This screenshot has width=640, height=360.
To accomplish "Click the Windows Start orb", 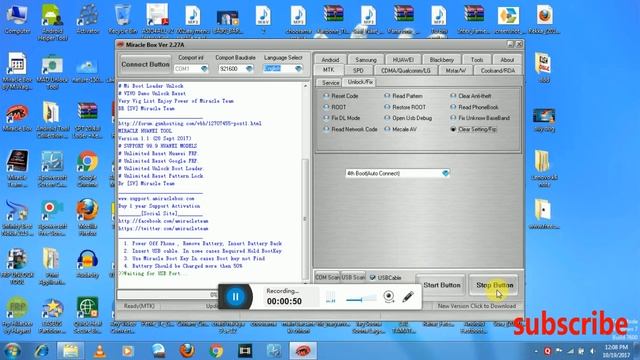I will [12, 351].
